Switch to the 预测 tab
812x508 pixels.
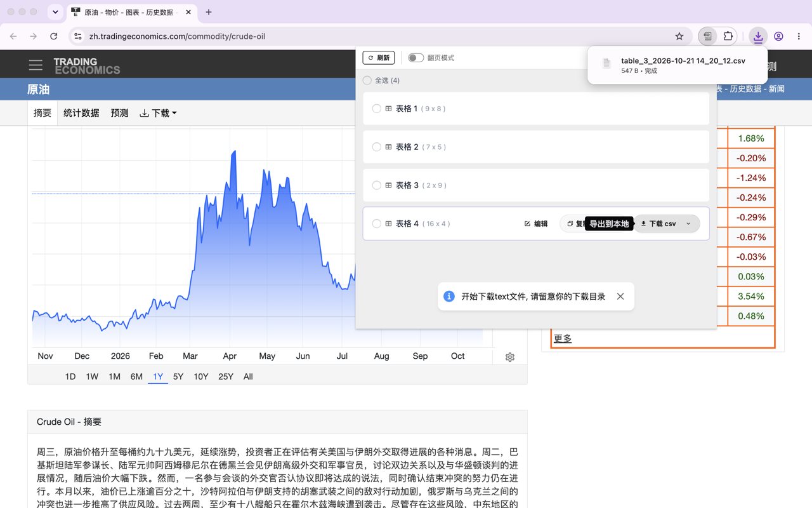[x=119, y=113]
